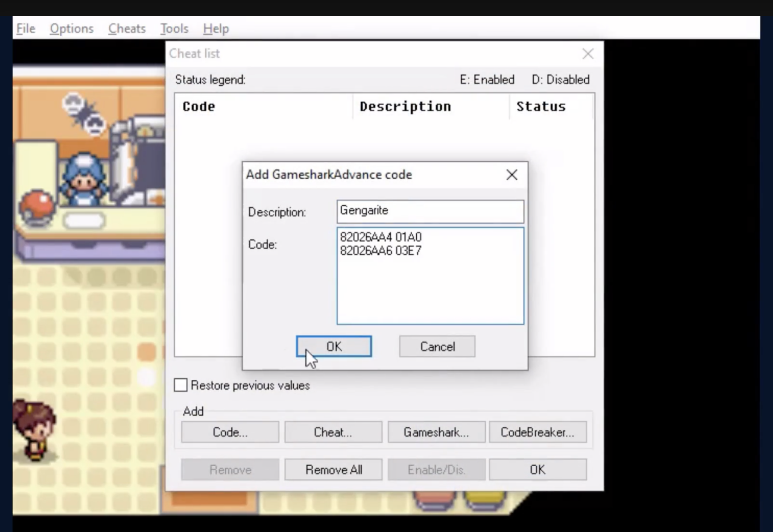Open the Tools menu

click(174, 28)
